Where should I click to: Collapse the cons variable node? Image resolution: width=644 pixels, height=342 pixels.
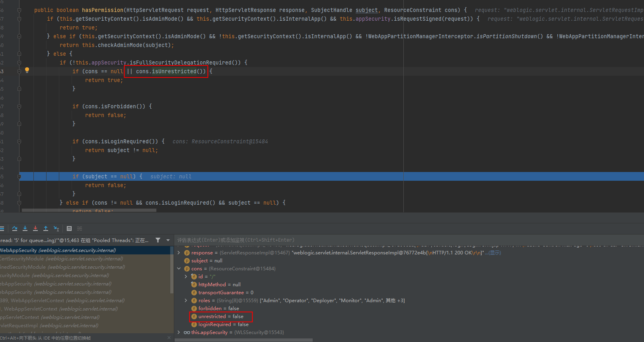(x=179, y=269)
